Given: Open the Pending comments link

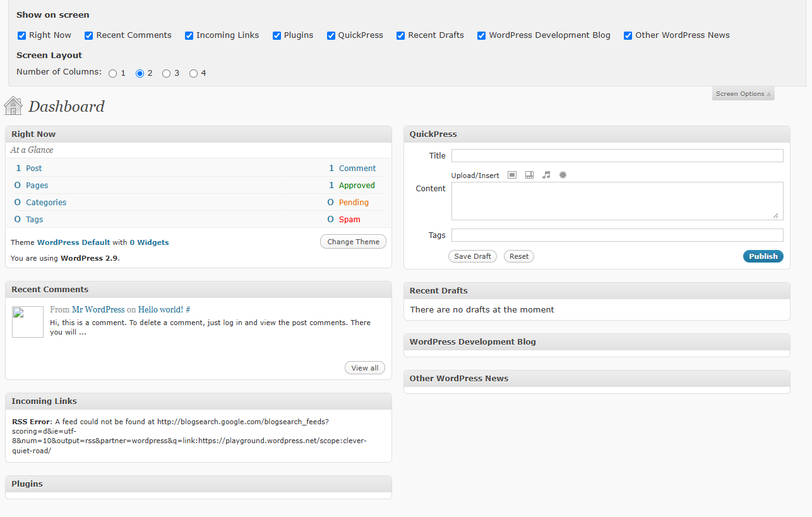Looking at the screenshot, I should click(354, 203).
